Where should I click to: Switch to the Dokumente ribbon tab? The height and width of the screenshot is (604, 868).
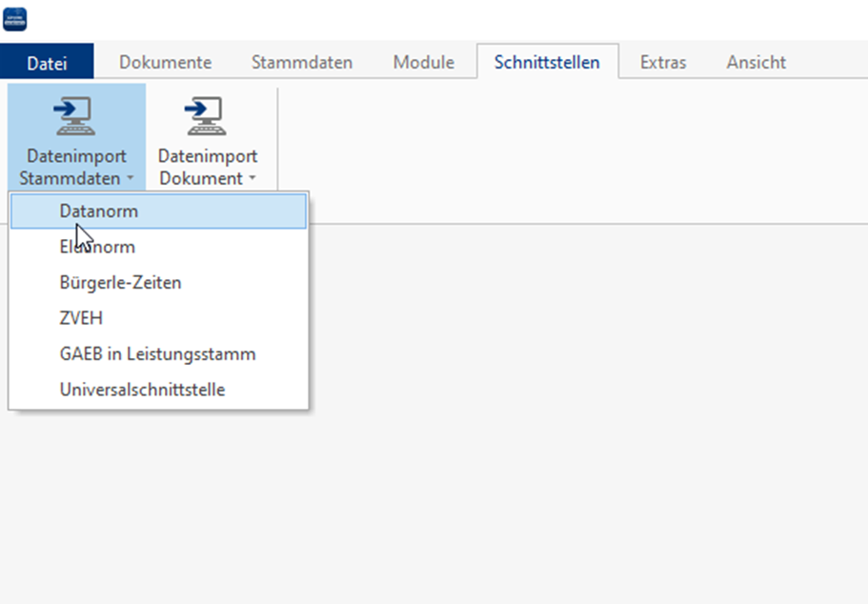coord(165,62)
